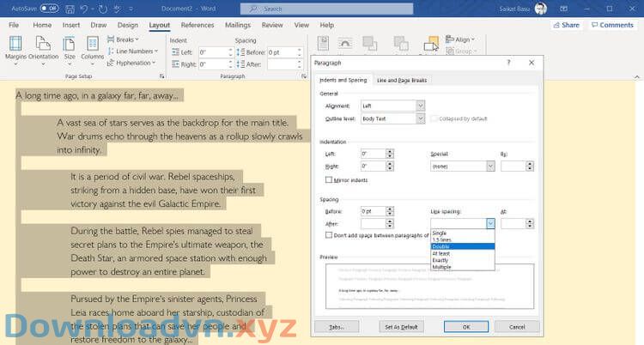Switch to the Mailings ribbon tab
Viewport: 644px width, 345px height.
tap(238, 25)
